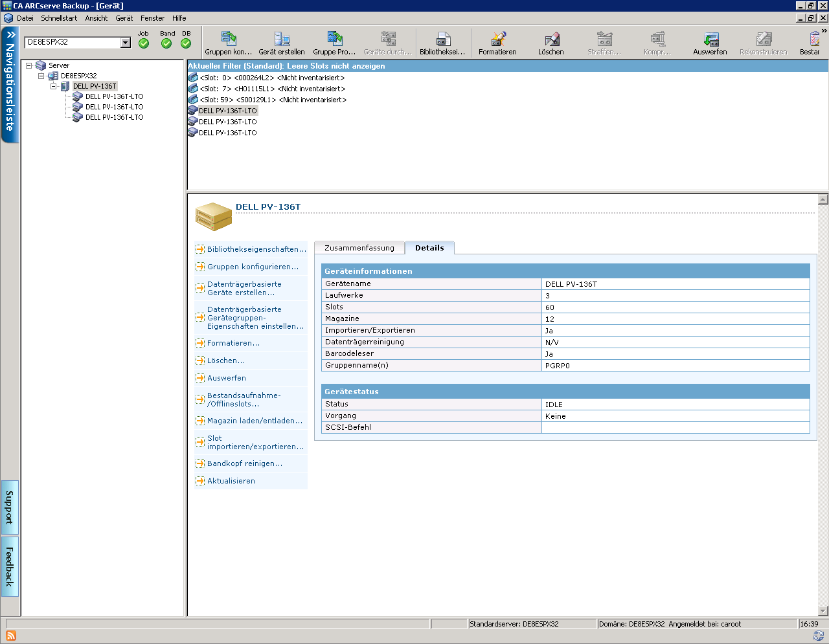Click the details pane scroll down arrow

pyautogui.click(x=823, y=610)
